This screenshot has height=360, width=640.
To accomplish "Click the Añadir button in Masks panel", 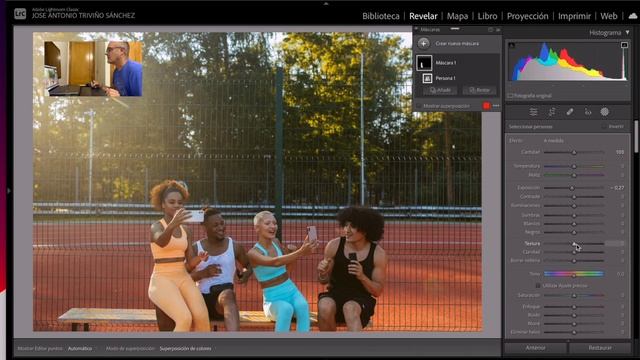I will 441,90.
